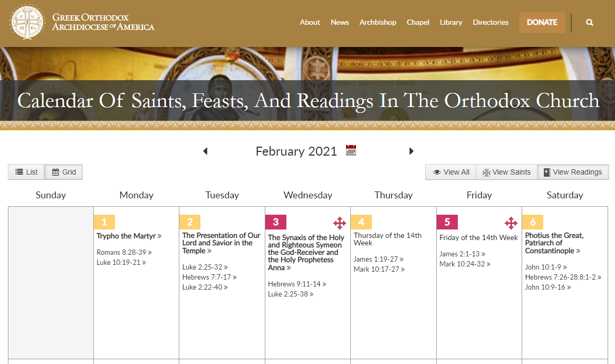The width and height of the screenshot is (615, 364).
Task: Select View All filter
Action: (x=450, y=172)
